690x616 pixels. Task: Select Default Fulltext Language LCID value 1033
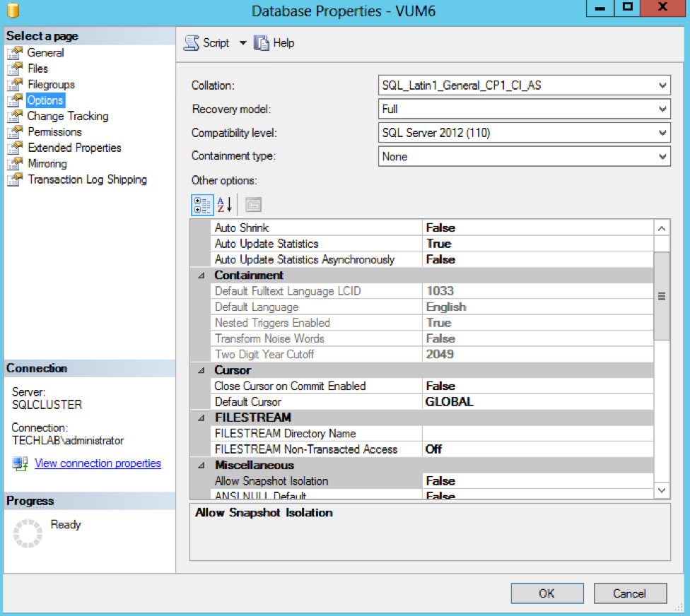[x=538, y=291]
